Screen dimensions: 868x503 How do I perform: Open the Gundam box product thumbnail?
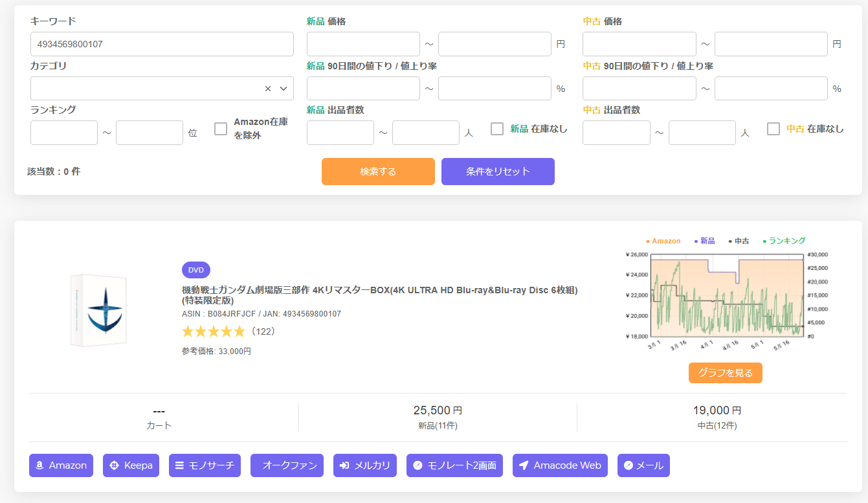[x=98, y=310]
